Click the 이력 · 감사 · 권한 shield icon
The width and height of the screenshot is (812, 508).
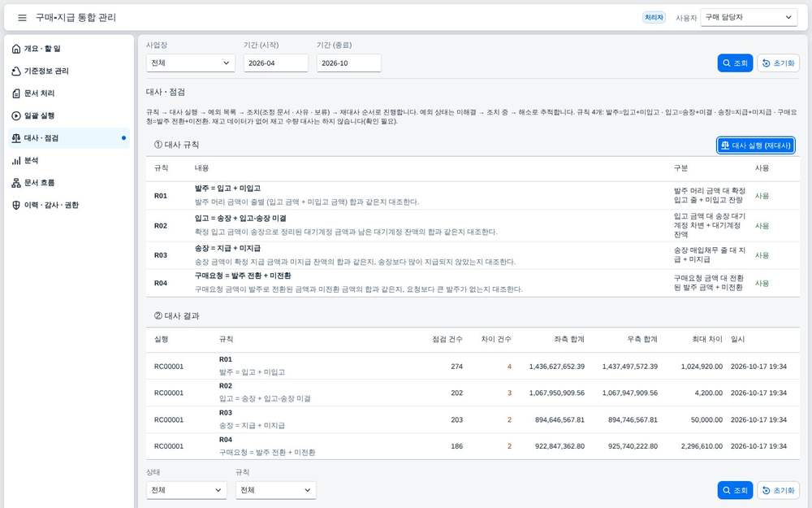16,206
